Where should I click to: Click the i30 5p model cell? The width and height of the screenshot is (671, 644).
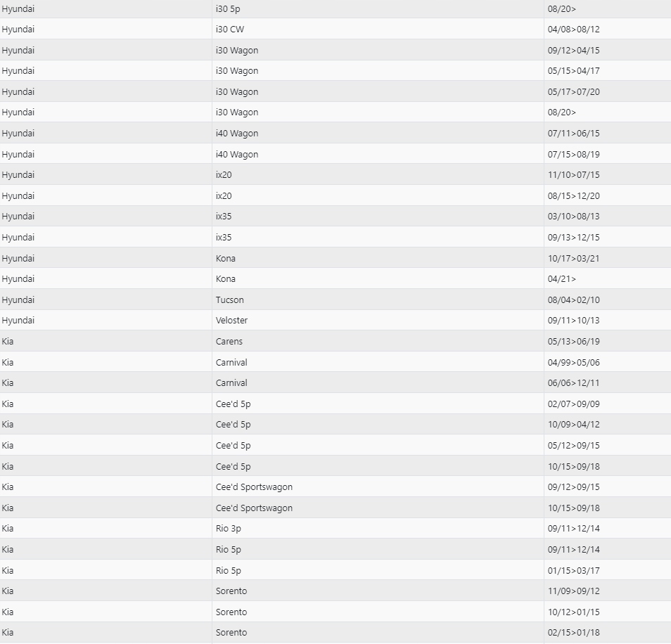[378, 8]
